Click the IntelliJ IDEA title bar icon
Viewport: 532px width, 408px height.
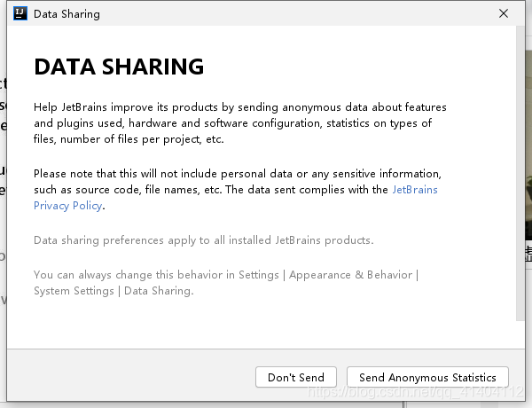pos(20,13)
